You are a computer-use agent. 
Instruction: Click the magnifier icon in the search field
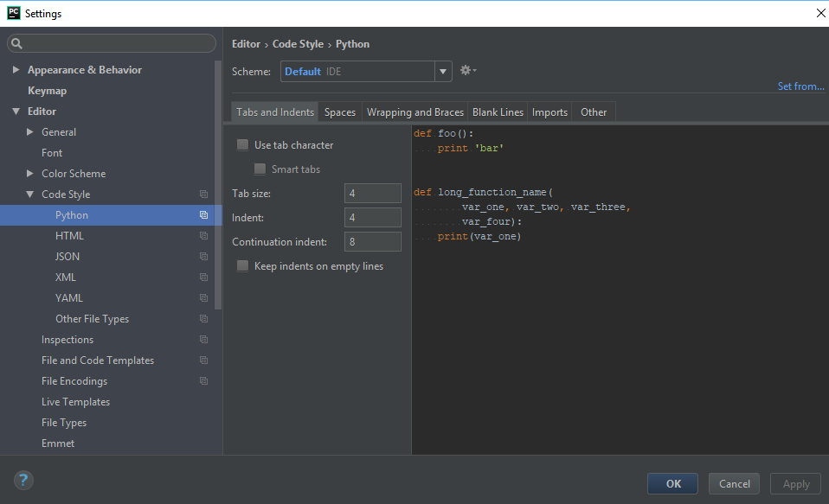click(x=16, y=43)
